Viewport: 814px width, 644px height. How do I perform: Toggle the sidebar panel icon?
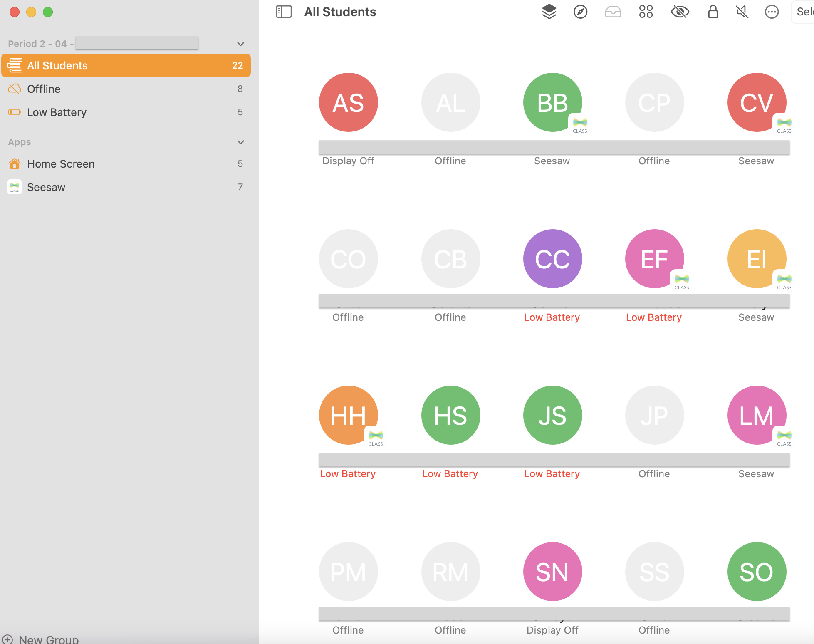pos(284,12)
